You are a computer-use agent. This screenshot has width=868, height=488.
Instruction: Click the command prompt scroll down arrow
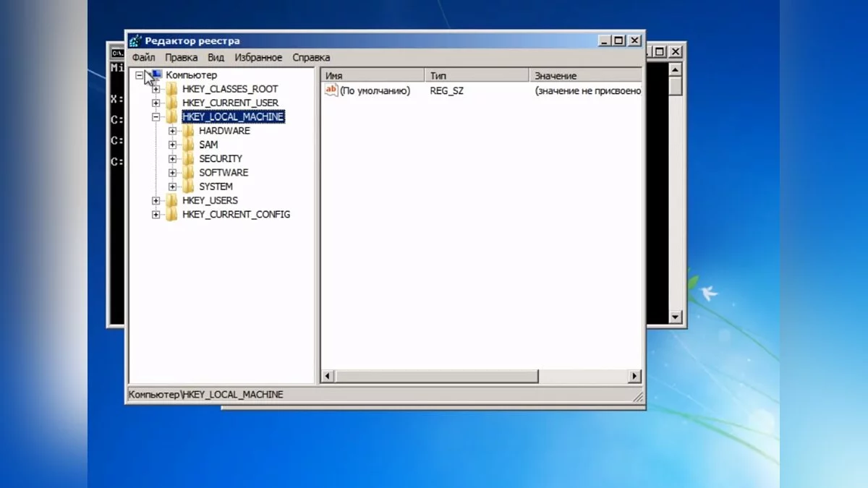[676, 317]
